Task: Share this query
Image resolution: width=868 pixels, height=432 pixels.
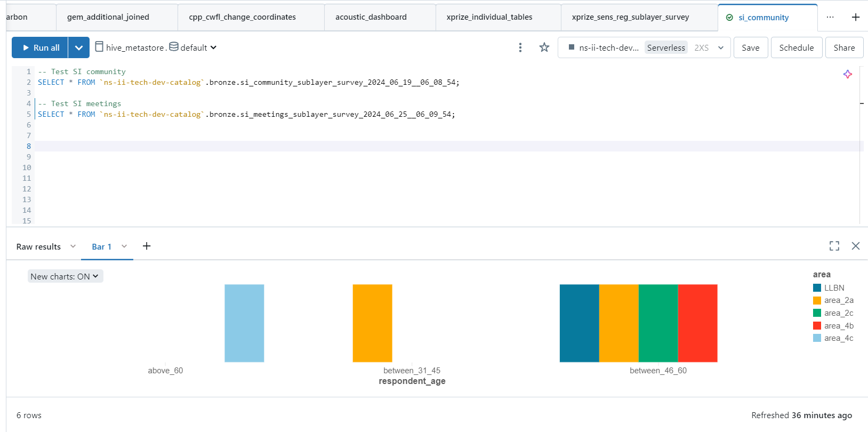Action: tap(845, 47)
